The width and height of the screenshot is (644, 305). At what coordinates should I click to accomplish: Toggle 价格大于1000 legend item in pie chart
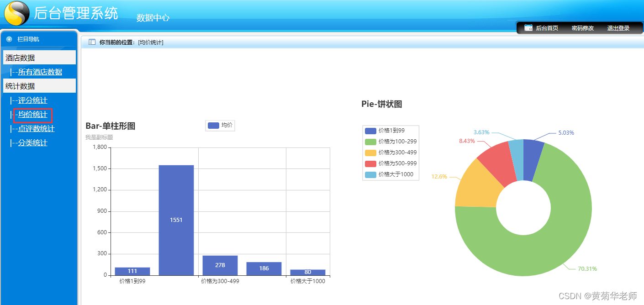pos(389,174)
